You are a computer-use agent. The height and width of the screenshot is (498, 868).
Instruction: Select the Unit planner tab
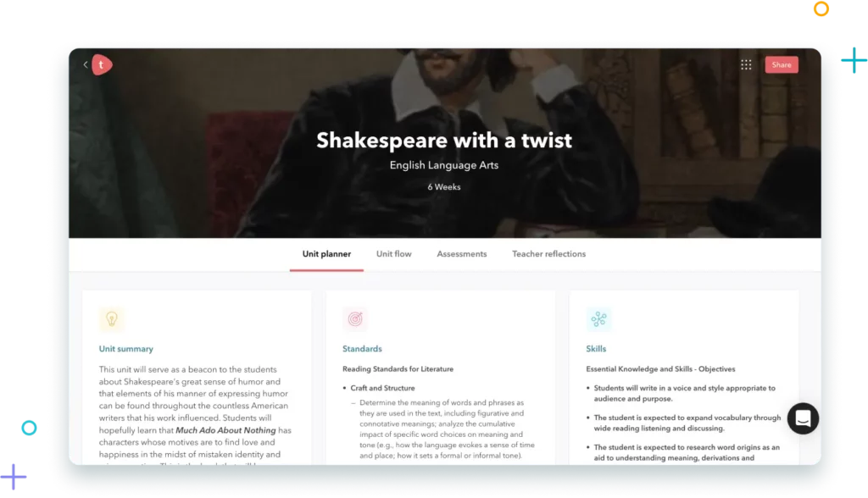pos(326,254)
